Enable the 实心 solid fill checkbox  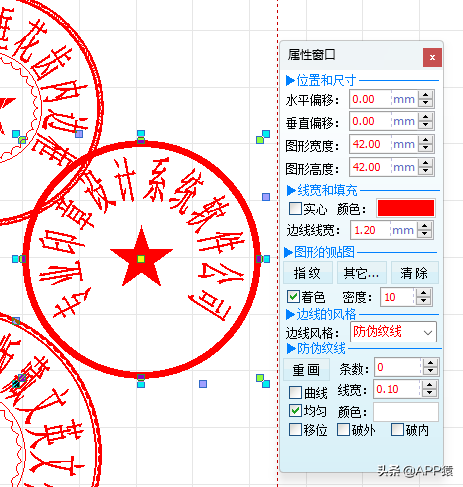pos(295,209)
